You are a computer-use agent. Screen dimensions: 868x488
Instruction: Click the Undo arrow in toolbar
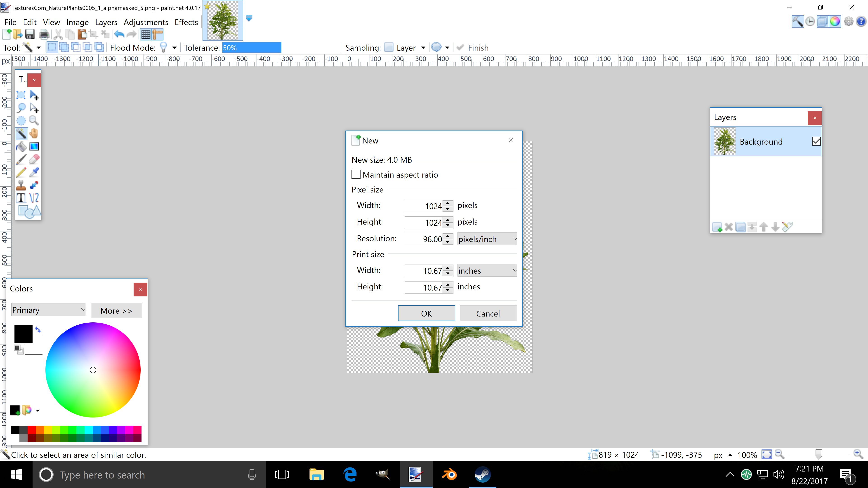119,34
